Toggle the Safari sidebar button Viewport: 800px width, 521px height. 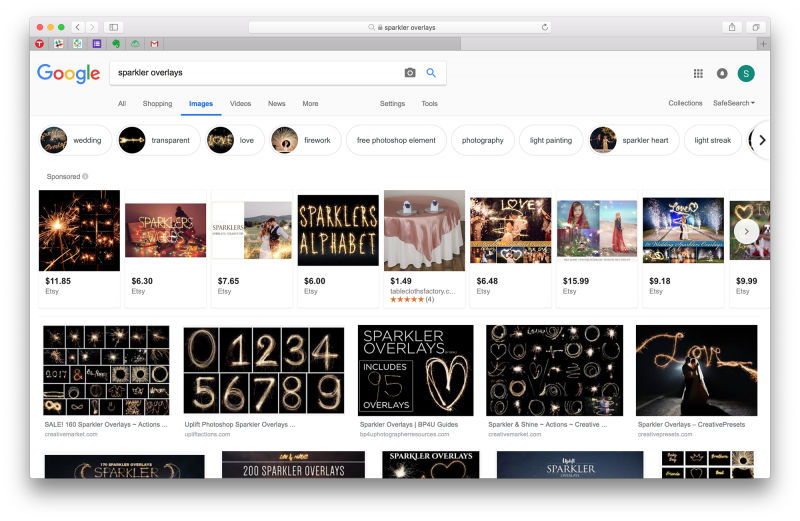click(114, 27)
